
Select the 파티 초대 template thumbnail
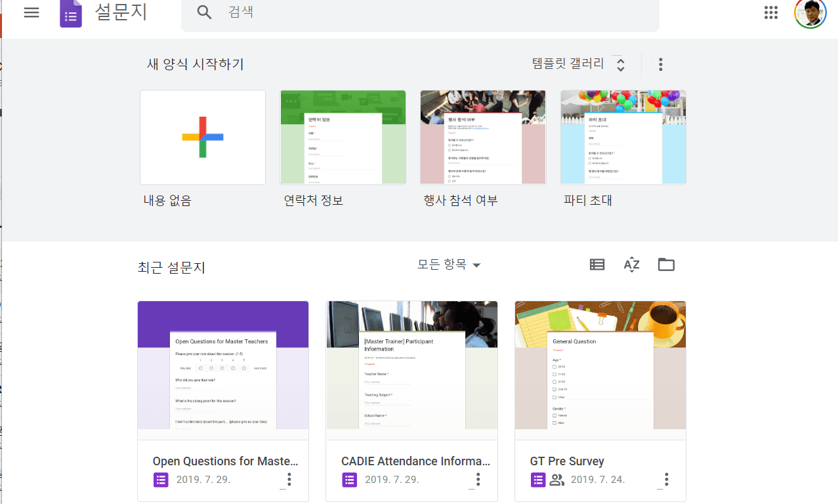pyautogui.click(x=623, y=136)
